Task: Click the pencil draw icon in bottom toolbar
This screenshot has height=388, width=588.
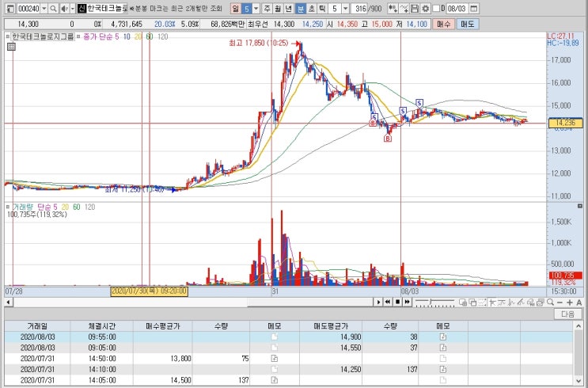Action: tap(521, 302)
